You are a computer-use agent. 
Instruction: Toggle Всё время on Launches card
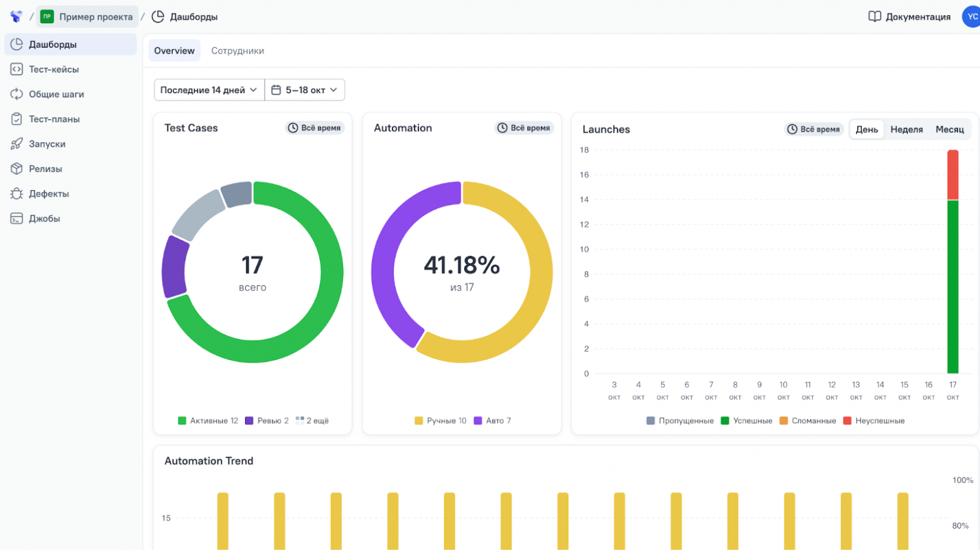(814, 129)
